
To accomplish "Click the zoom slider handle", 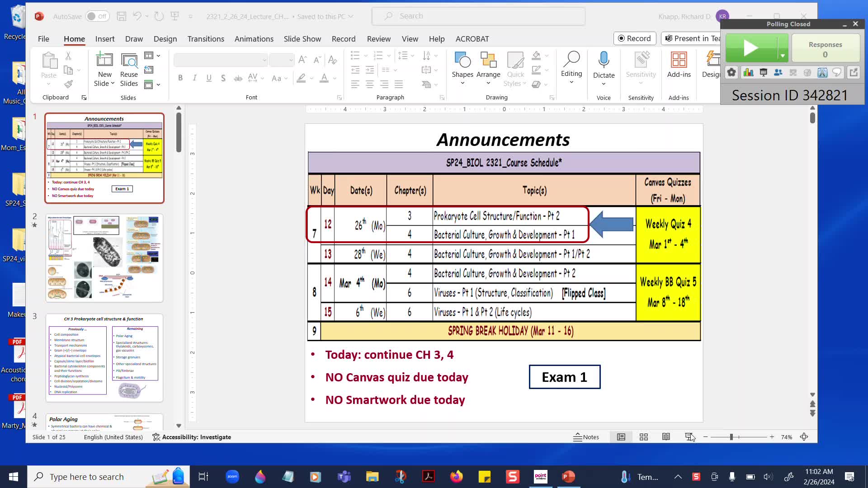I will tap(731, 437).
